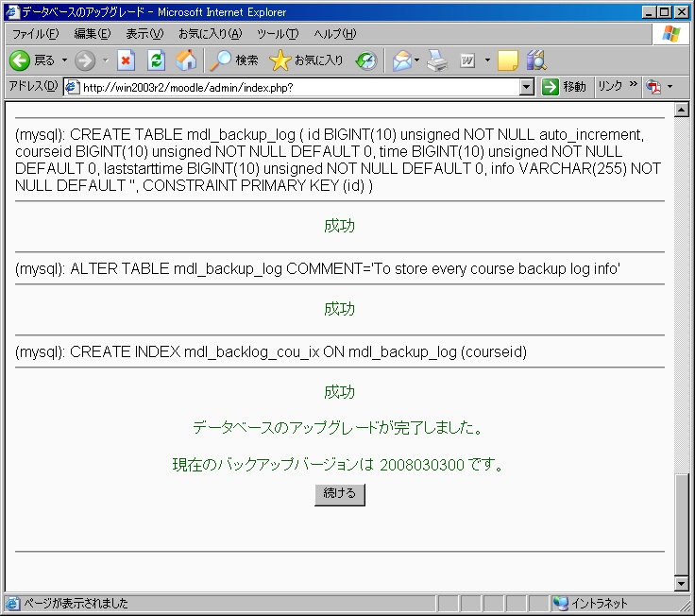Viewport: 695px width, 616px height.
Task: Refresh the page with green arrows icon
Action: pyautogui.click(x=157, y=60)
